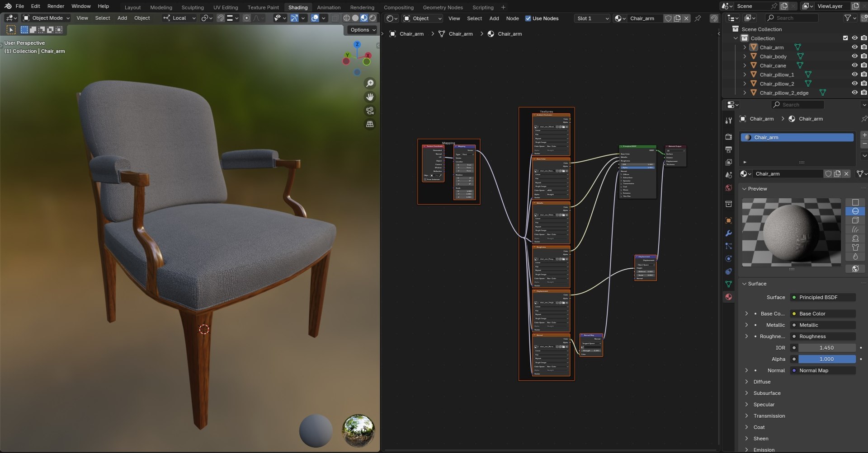
Task: Select sphere preview shape icon
Action: pyautogui.click(x=855, y=211)
